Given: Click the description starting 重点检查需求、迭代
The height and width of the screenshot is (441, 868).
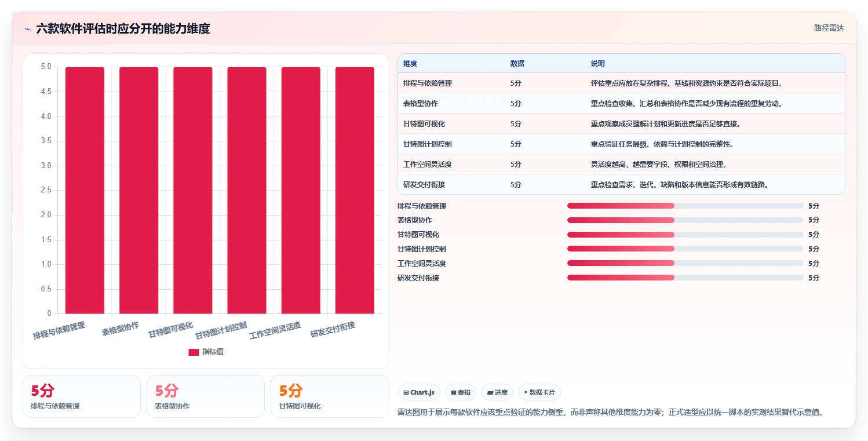Looking at the screenshot, I should tap(680, 184).
